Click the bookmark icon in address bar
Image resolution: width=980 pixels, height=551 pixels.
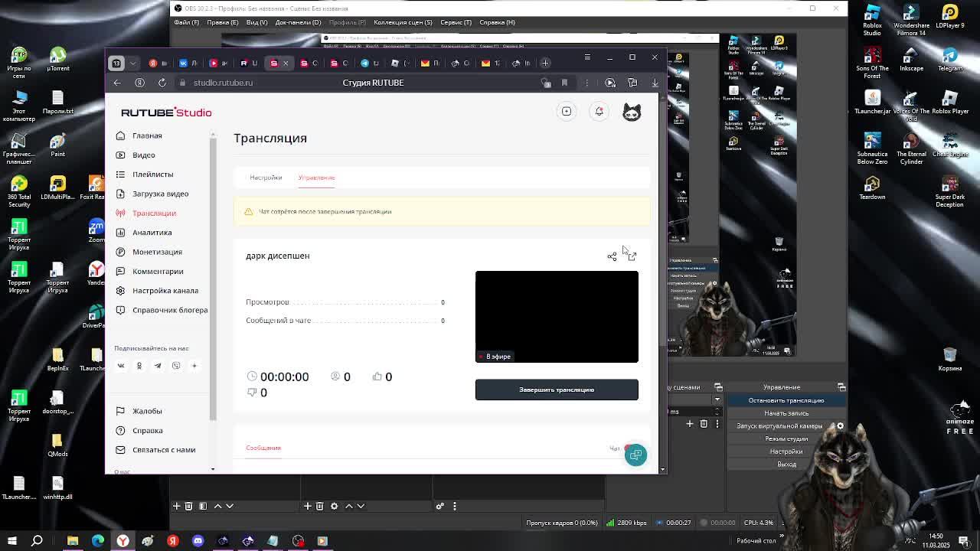coord(564,83)
